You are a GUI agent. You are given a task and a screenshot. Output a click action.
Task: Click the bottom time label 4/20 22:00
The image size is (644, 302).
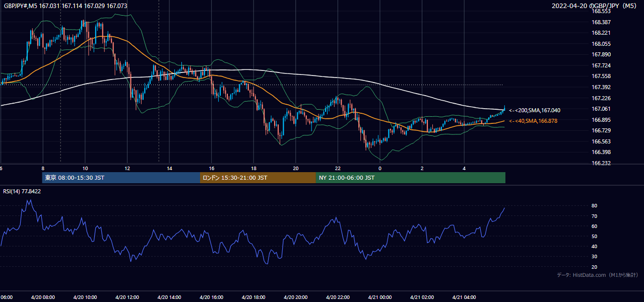click(338, 297)
